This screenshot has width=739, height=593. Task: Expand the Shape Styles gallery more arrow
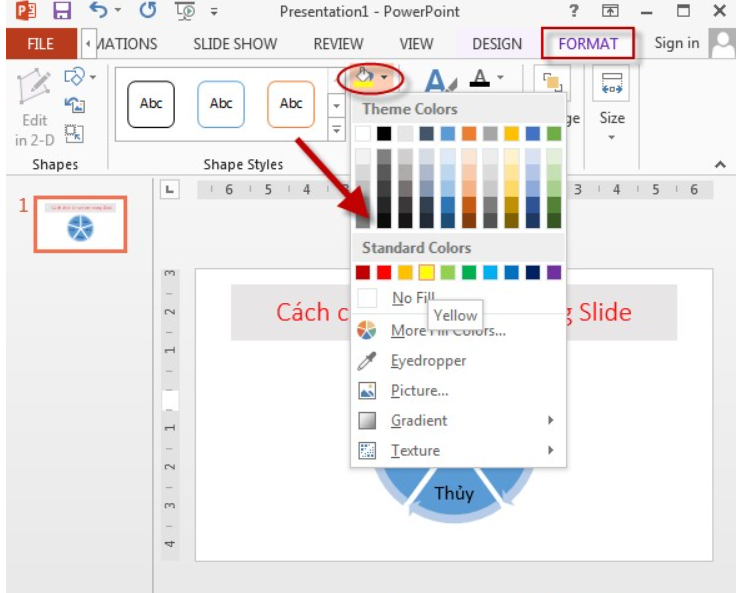(336, 129)
